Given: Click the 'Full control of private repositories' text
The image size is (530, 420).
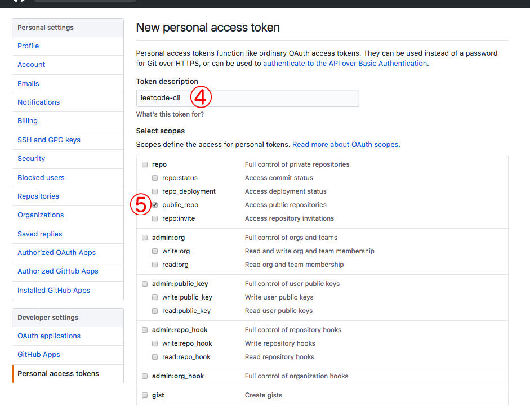Looking at the screenshot, I should (297, 164).
